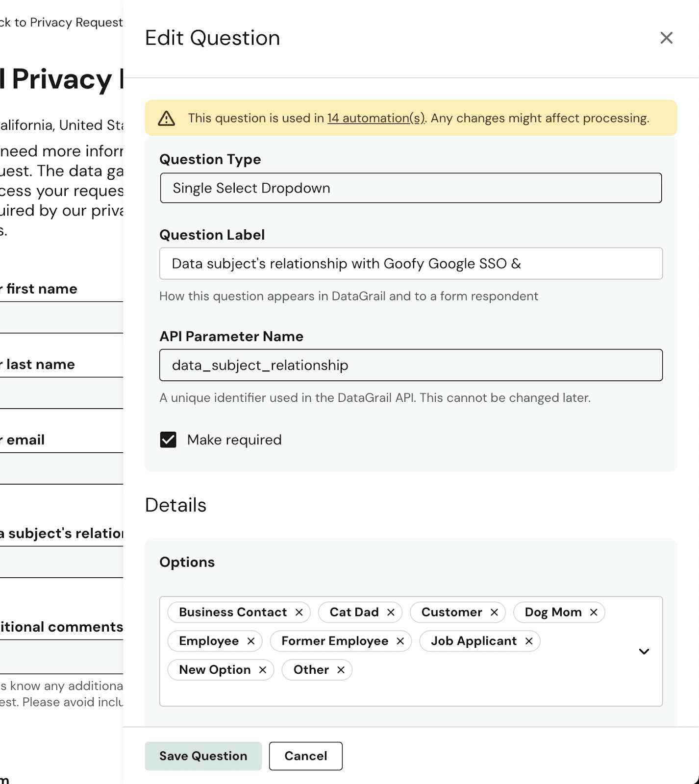Close the Edit Question panel
Image resolution: width=699 pixels, height=784 pixels.
pos(666,38)
